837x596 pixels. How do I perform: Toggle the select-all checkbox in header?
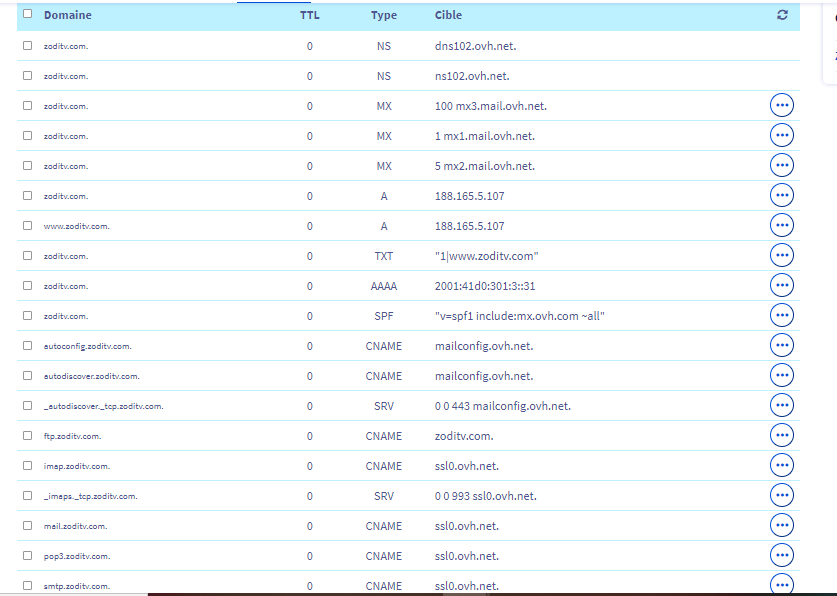point(27,15)
